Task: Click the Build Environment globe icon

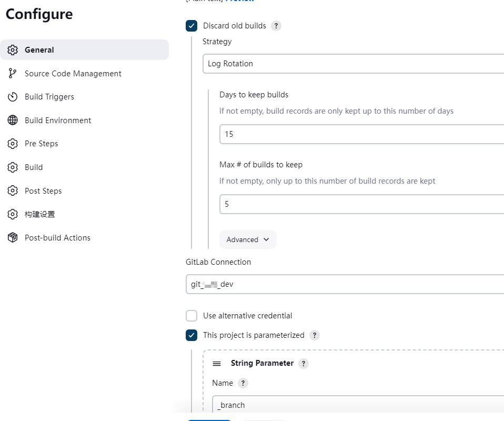Action: pos(13,121)
